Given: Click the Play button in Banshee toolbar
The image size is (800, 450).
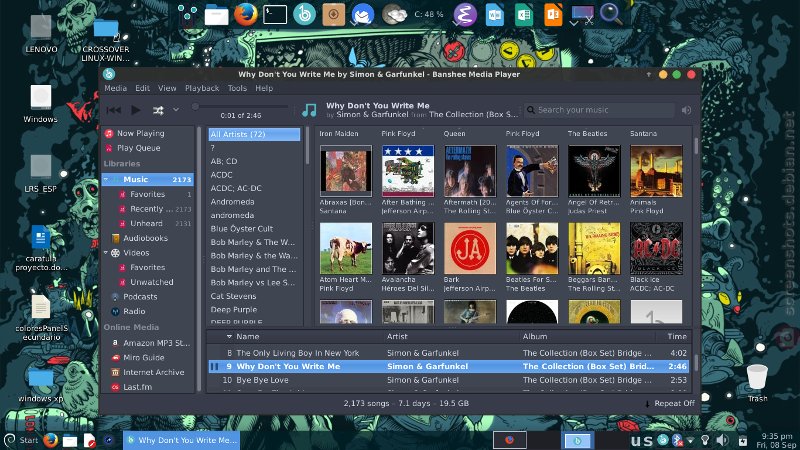Looking at the screenshot, I should coord(136,110).
